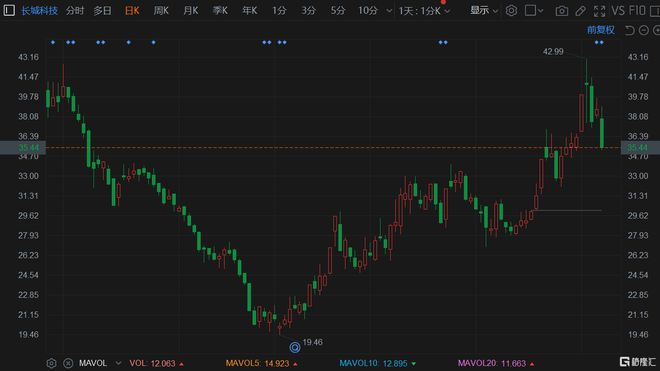The width and height of the screenshot is (660, 371).
Task: Click the 35.44 current price tag on left axis
Action: click(23, 147)
